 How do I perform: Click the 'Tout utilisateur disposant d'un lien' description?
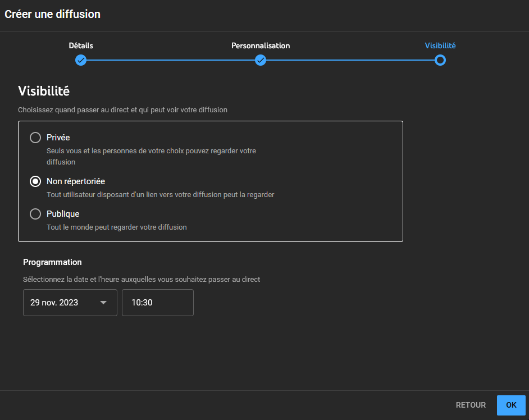coord(160,195)
